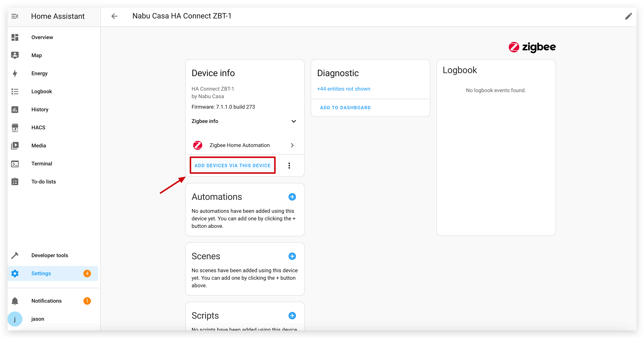Click Add Devices Via This Device
The height and width of the screenshot is (338, 644).
[x=233, y=165]
